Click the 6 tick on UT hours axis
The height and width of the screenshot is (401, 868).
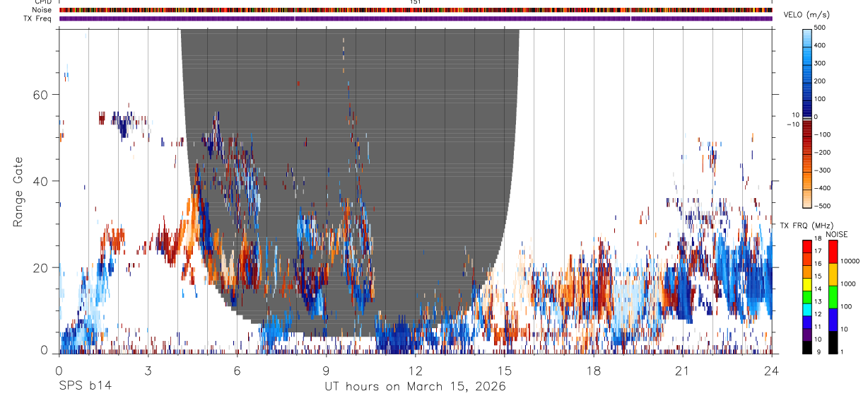pos(237,371)
